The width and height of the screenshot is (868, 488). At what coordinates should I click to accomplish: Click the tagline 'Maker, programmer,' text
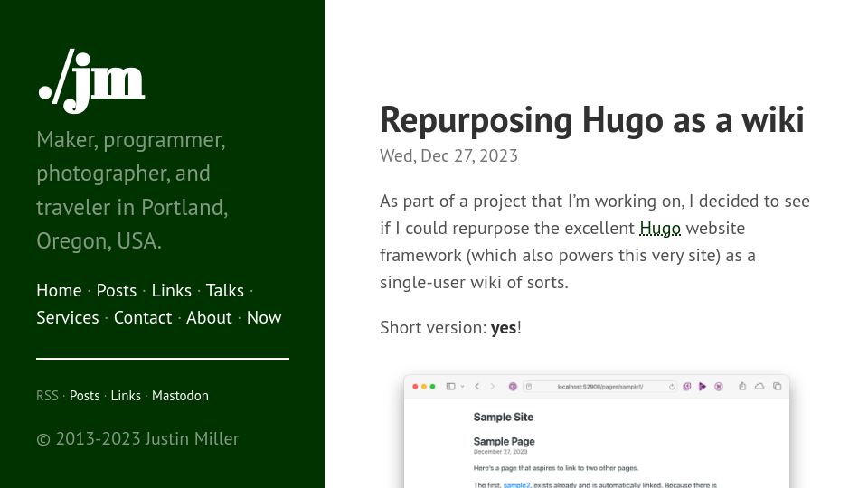pos(130,140)
